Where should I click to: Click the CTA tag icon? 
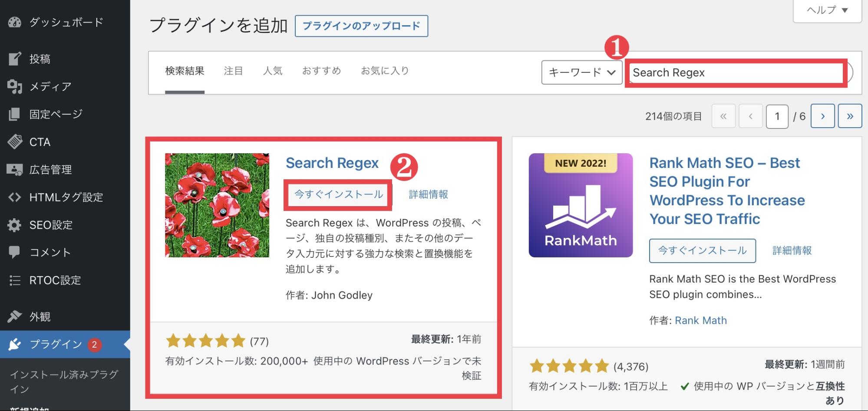(x=14, y=142)
